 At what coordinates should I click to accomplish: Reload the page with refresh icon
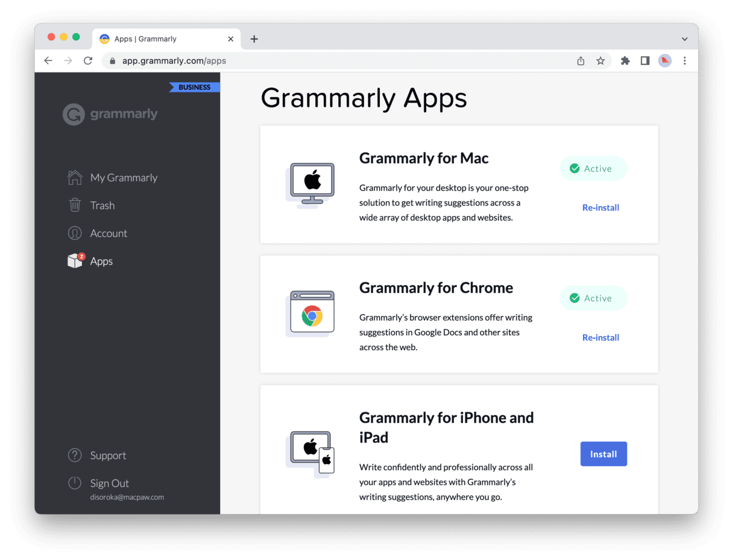click(88, 61)
